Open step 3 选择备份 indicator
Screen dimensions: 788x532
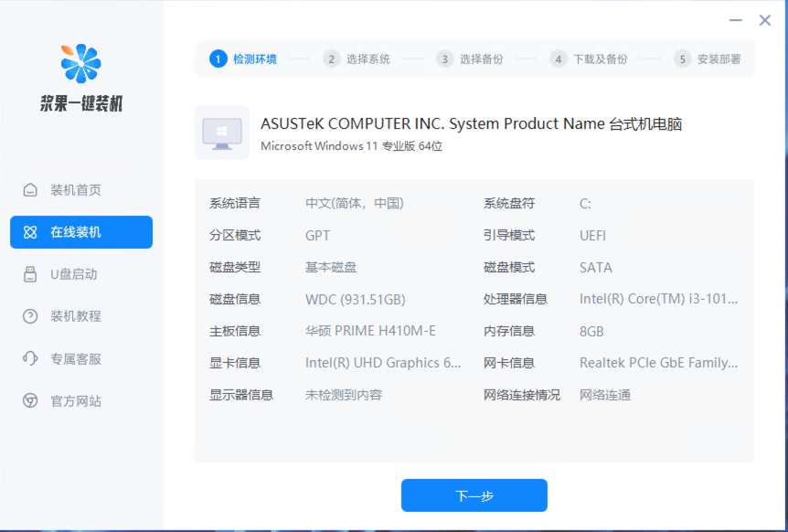[444, 59]
